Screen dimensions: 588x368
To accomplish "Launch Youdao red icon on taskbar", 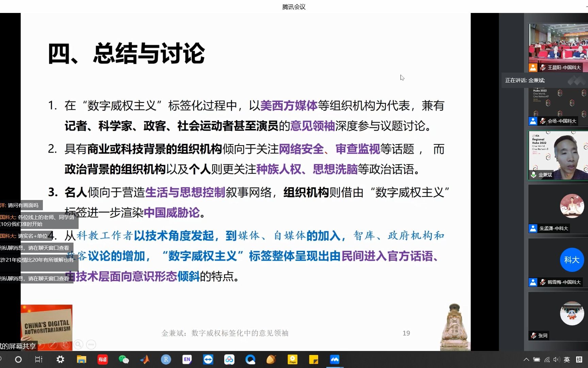I will click(102, 359).
